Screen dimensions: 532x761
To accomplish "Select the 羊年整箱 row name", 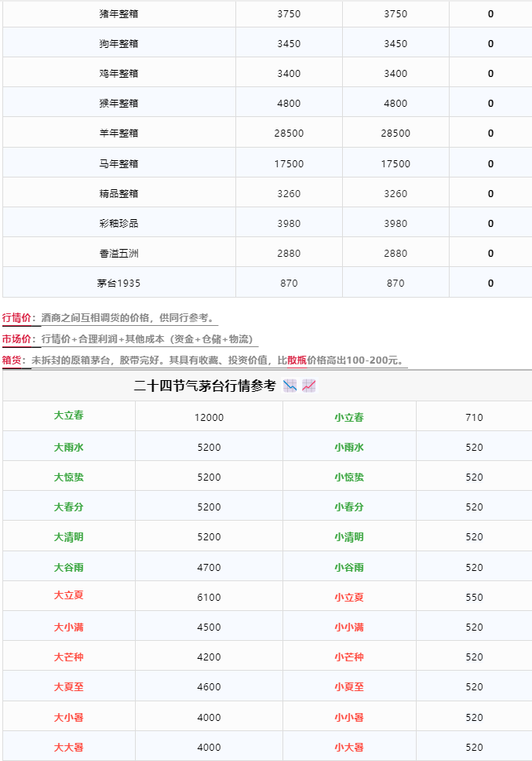I will click(118, 133).
